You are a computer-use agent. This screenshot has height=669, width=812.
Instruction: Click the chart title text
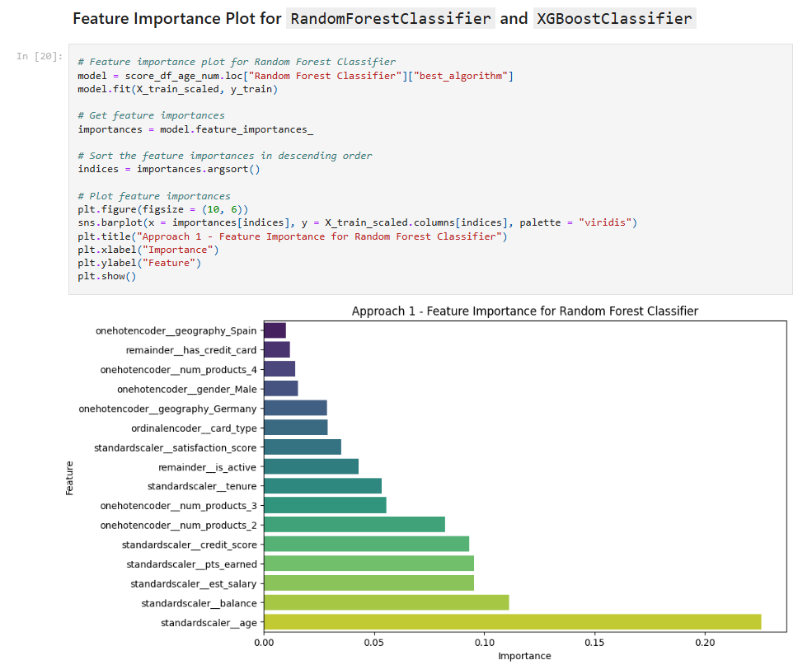click(x=525, y=311)
